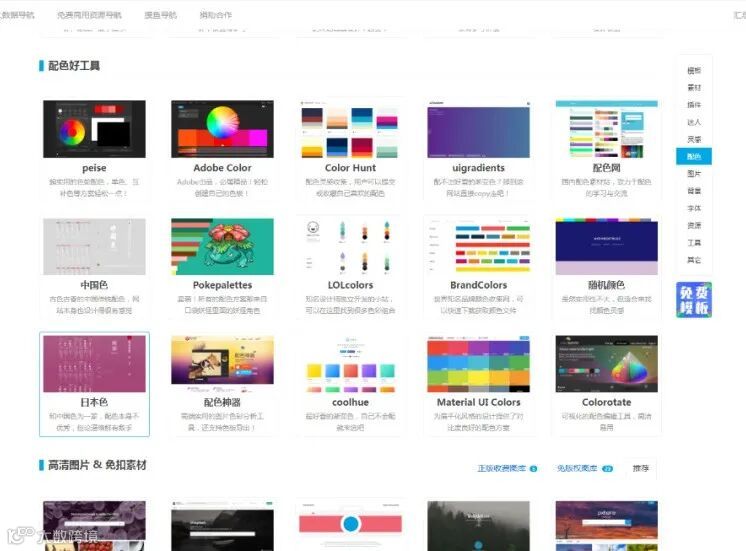The height and width of the screenshot is (551, 746).
Task: Open the red banner blue circle thumbnail
Action: [350, 526]
